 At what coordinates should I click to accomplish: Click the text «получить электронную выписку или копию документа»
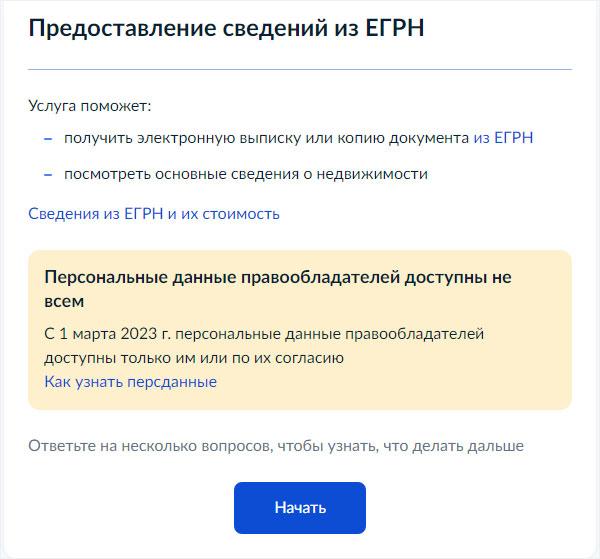click(x=266, y=138)
